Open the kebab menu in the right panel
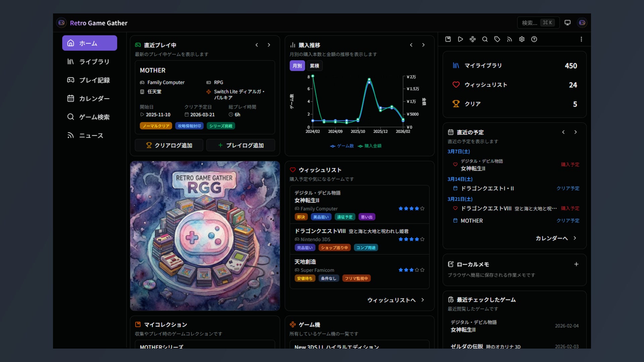Image resolution: width=644 pixels, height=362 pixels. click(581, 39)
